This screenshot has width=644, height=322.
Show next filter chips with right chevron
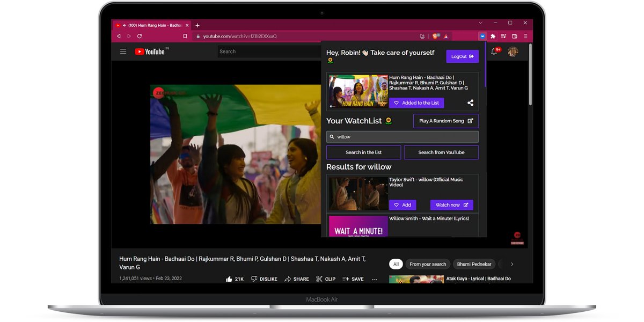(512, 264)
